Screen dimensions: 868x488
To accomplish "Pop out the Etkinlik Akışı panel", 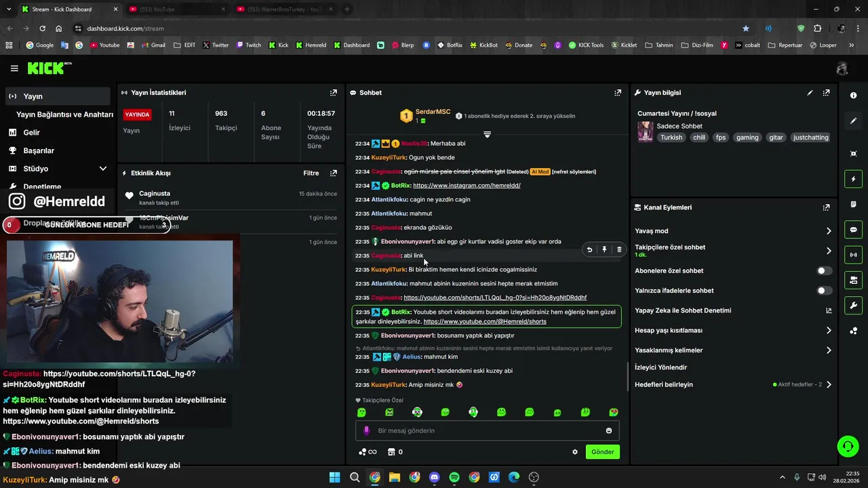I will coord(333,174).
